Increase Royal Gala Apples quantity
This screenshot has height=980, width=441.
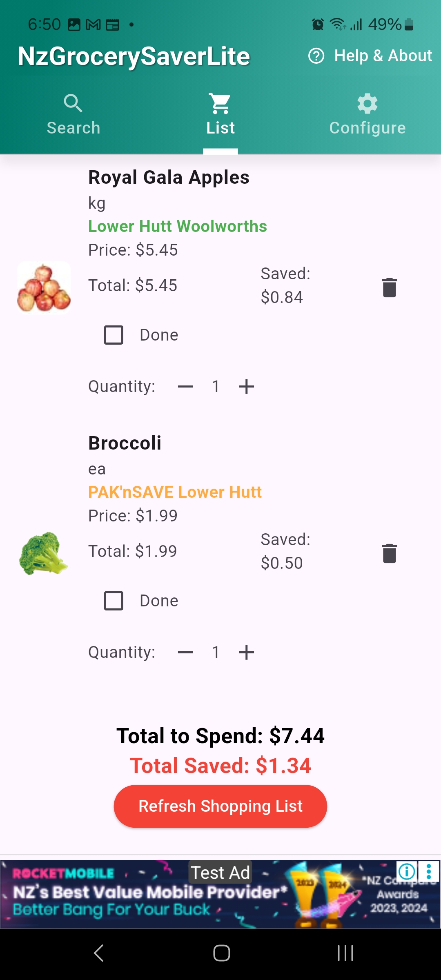pyautogui.click(x=246, y=386)
